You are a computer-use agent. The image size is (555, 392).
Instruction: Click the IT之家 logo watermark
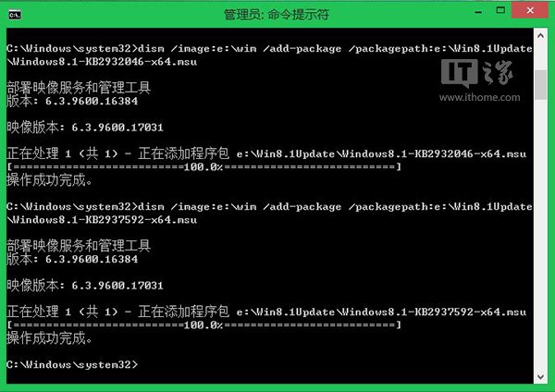[476, 73]
